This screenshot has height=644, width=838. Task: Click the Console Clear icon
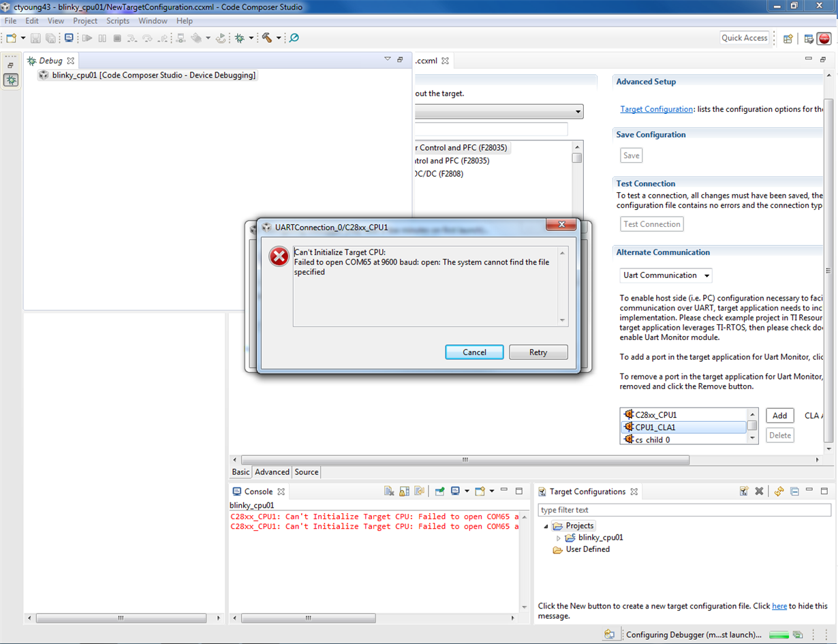[389, 491]
